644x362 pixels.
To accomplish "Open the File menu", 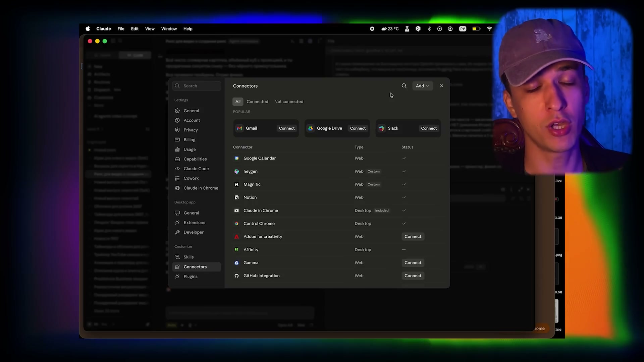I will pos(121,29).
